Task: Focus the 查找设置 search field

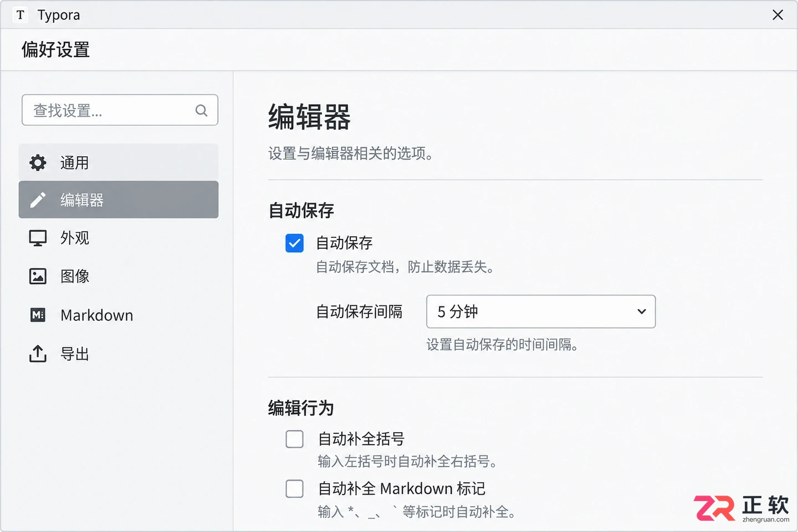Action: click(120, 110)
